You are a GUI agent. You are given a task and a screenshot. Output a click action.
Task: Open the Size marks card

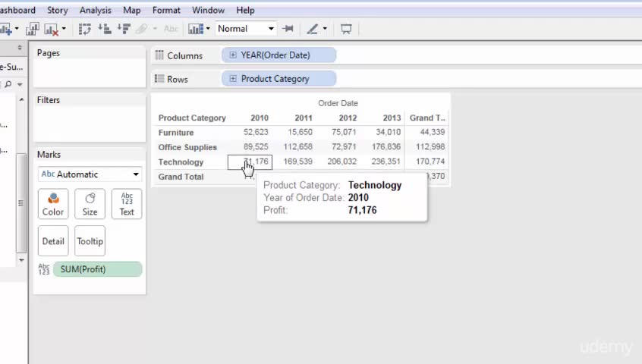(90, 204)
